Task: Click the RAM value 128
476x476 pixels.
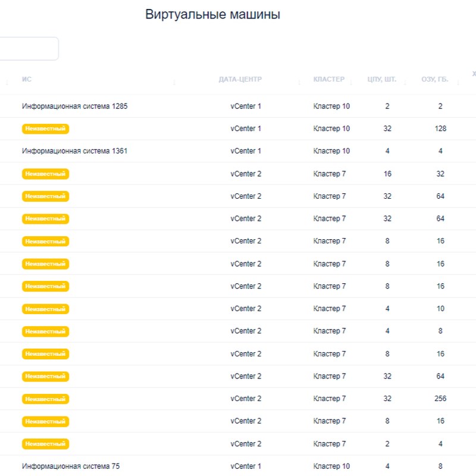Action: click(x=440, y=129)
